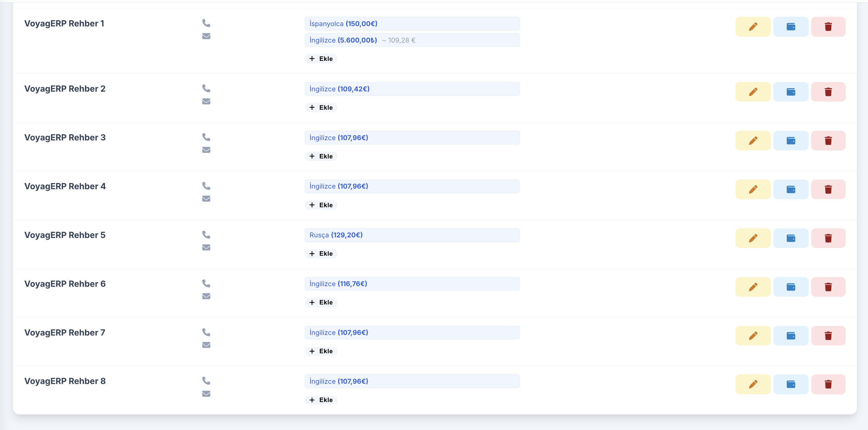
Task: Delete VoyagERP Rehber 3 with trash icon
Action: tap(828, 141)
